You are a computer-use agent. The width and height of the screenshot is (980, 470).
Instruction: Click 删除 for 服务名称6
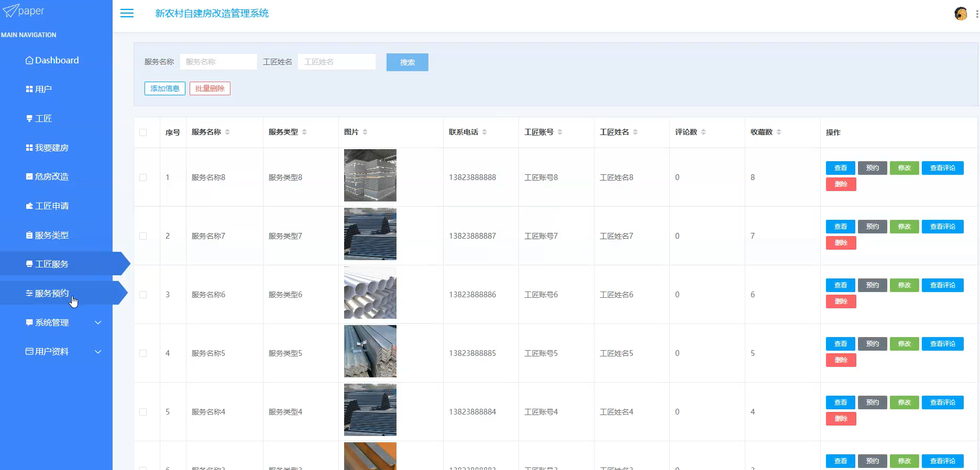pyautogui.click(x=841, y=301)
